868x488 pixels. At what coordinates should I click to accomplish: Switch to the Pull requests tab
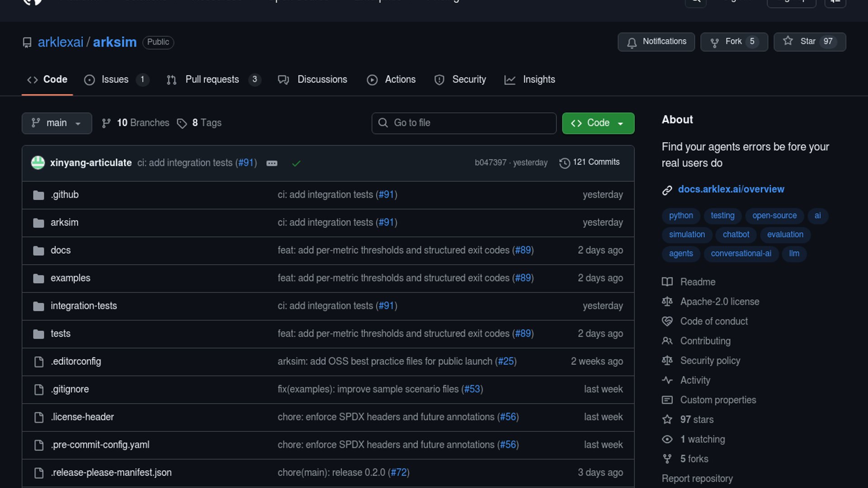[212, 80]
